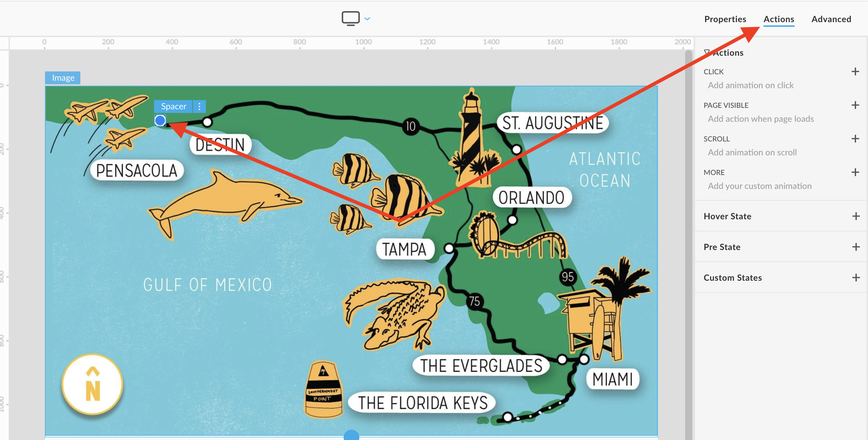This screenshot has height=440, width=868.
Task: Expand Custom States with plus icon
Action: pyautogui.click(x=856, y=277)
